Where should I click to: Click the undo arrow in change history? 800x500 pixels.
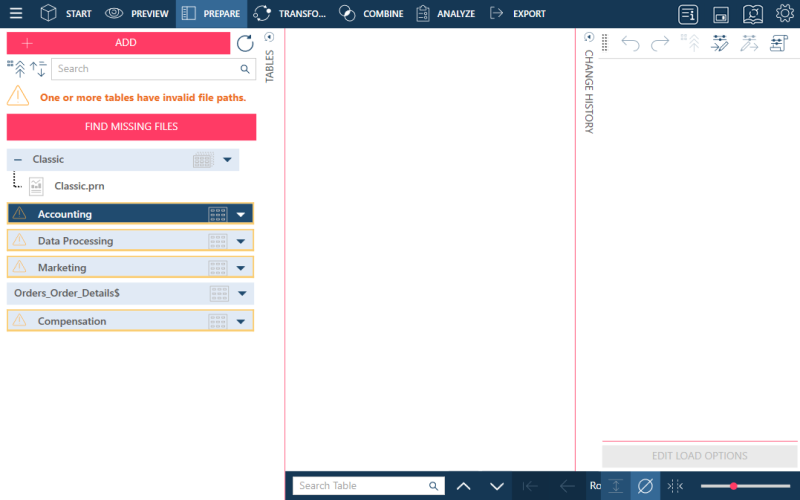(x=630, y=43)
